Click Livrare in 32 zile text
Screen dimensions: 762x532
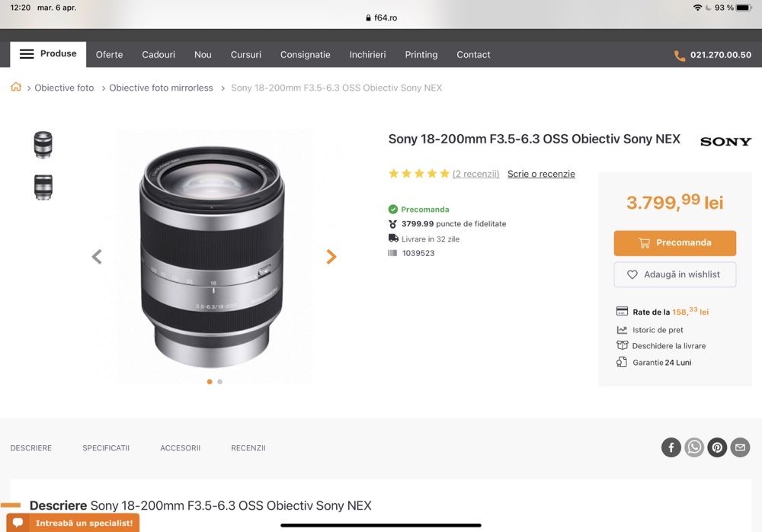click(431, 239)
